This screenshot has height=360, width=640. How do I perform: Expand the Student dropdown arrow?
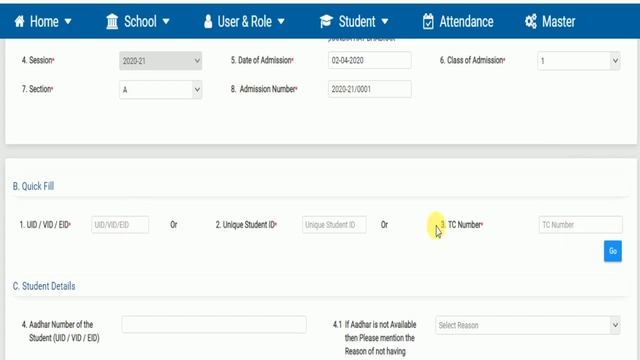384,21
